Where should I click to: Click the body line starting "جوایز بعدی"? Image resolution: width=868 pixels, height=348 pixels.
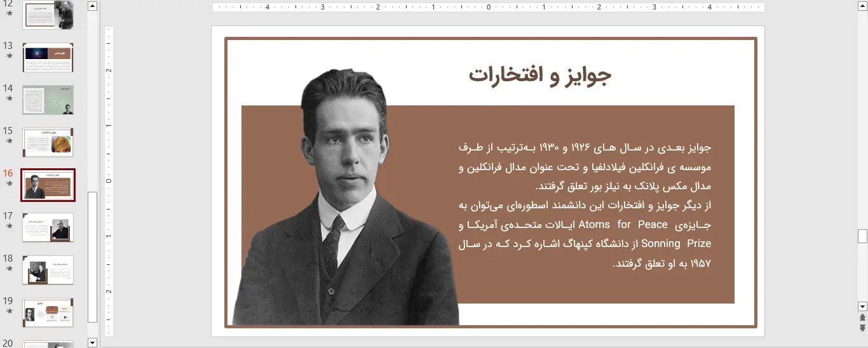(585, 147)
